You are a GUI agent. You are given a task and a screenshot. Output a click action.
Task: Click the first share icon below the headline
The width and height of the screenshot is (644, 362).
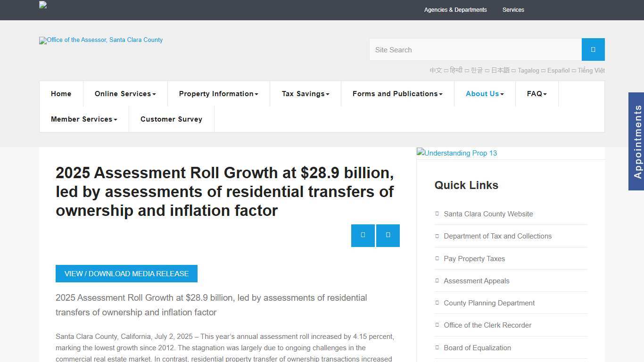(363, 235)
